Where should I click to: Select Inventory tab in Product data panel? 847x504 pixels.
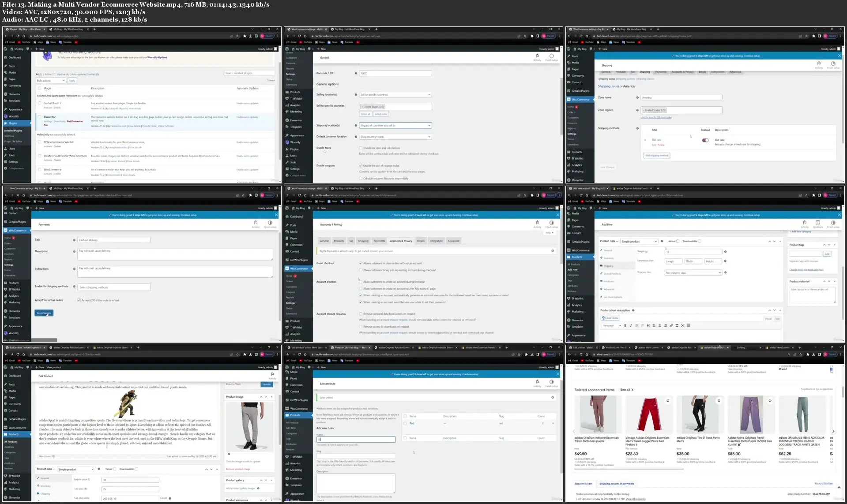click(609, 258)
